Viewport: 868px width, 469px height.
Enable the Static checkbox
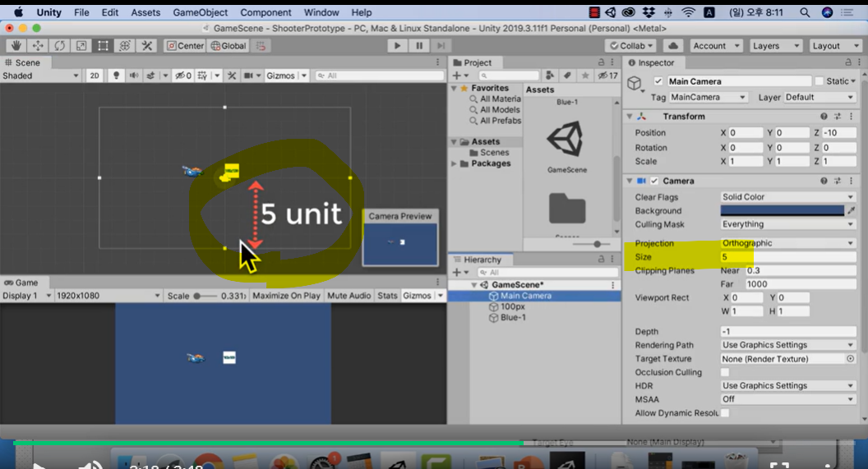tap(820, 81)
